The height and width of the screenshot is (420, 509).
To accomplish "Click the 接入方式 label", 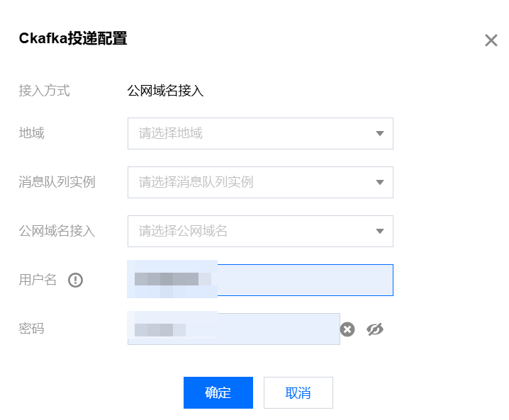I will [x=44, y=91].
